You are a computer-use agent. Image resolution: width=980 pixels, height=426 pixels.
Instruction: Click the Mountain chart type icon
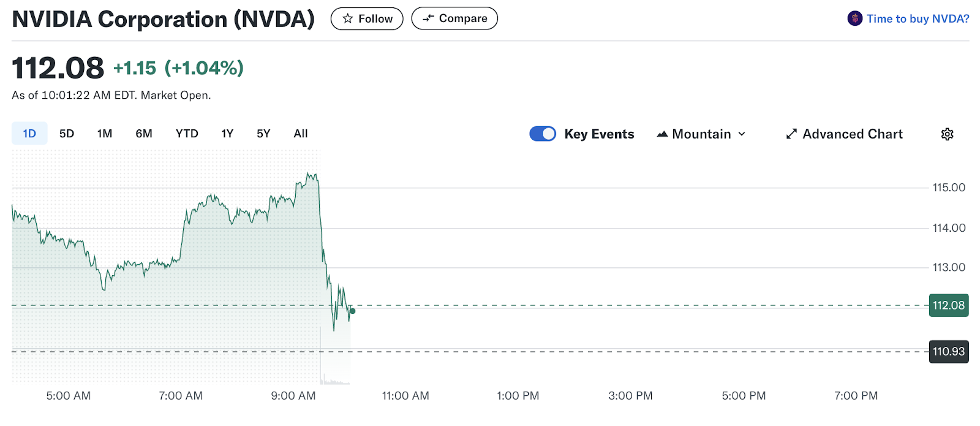(662, 134)
